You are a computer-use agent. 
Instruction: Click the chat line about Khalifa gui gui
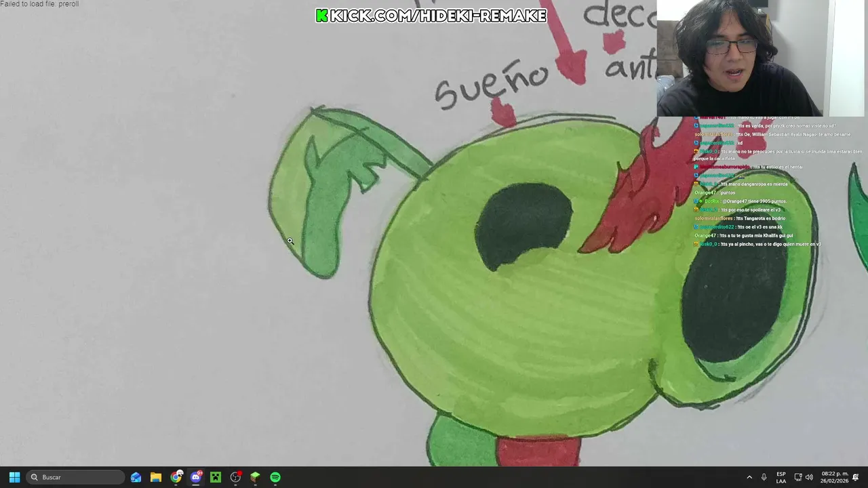point(743,235)
